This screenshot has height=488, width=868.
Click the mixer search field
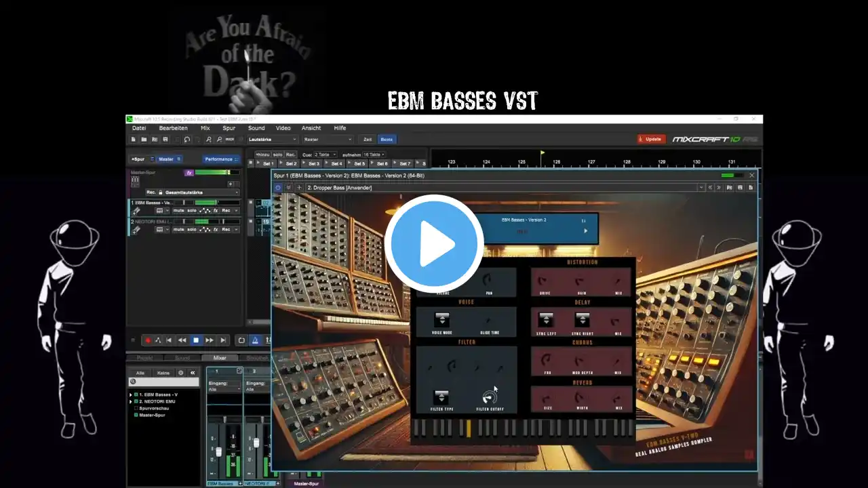pyautogui.click(x=163, y=382)
